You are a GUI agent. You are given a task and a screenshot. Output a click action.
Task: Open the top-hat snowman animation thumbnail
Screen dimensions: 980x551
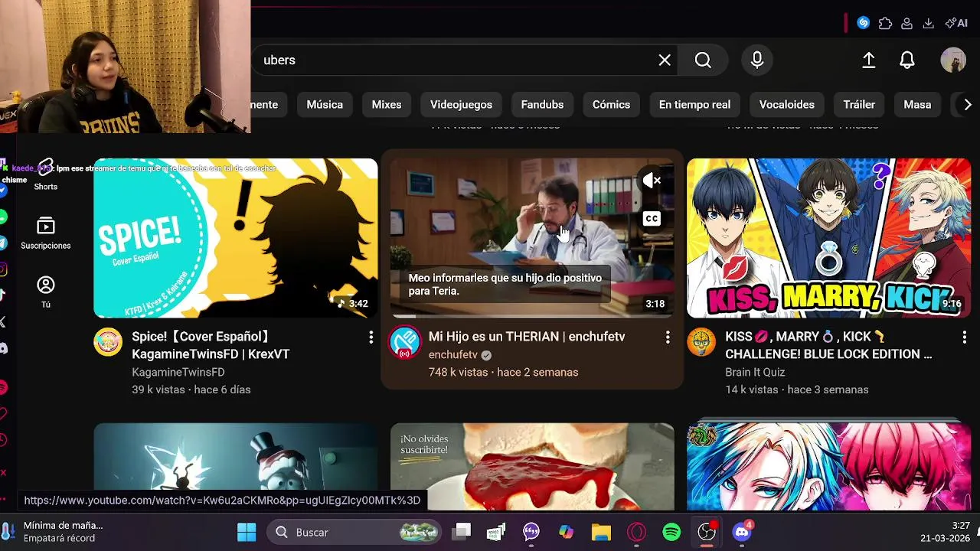click(x=236, y=467)
